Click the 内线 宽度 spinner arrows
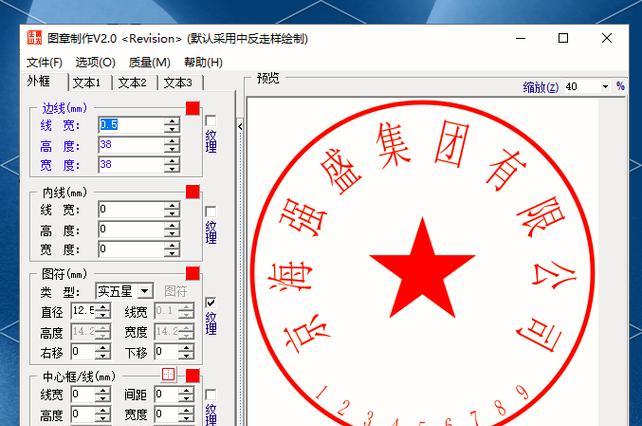 pyautogui.click(x=172, y=249)
